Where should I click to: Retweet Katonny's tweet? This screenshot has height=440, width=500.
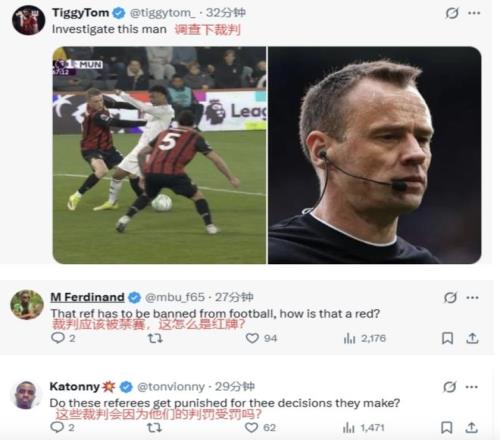click(154, 427)
